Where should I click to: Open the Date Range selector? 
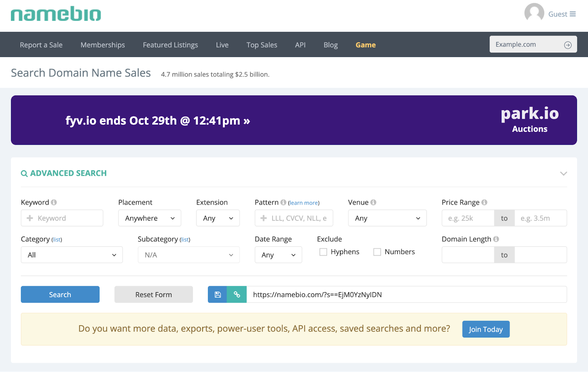coord(278,255)
